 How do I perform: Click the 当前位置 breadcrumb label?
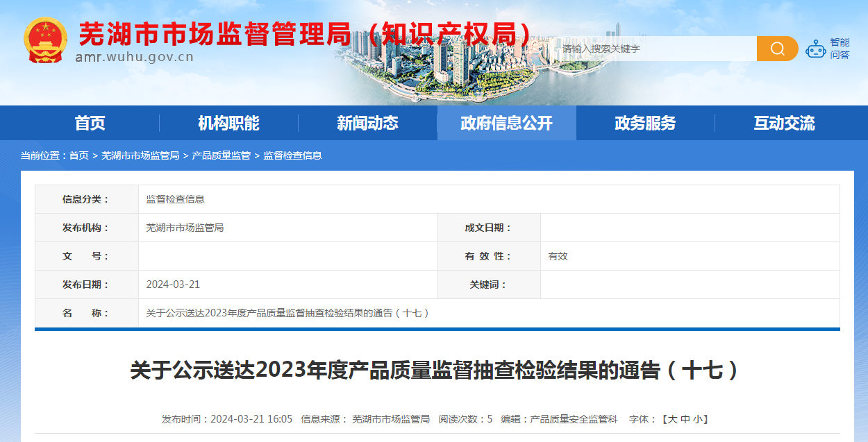point(44,155)
